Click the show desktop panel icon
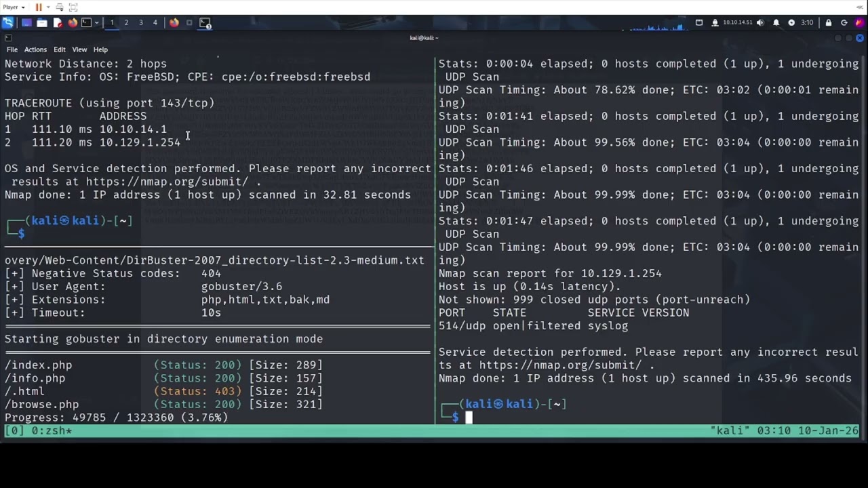The height and width of the screenshot is (488, 868). click(x=26, y=22)
